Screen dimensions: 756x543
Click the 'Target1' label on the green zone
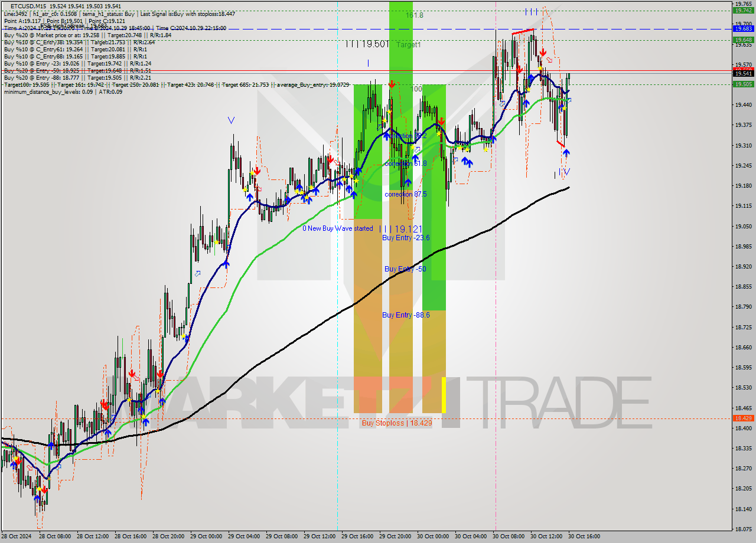[x=409, y=44]
